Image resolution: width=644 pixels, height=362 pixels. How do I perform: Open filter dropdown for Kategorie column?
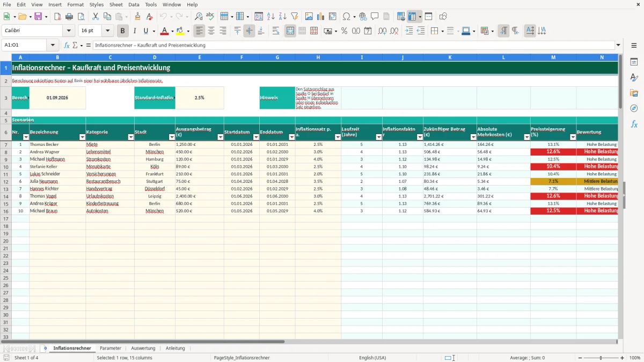130,137
